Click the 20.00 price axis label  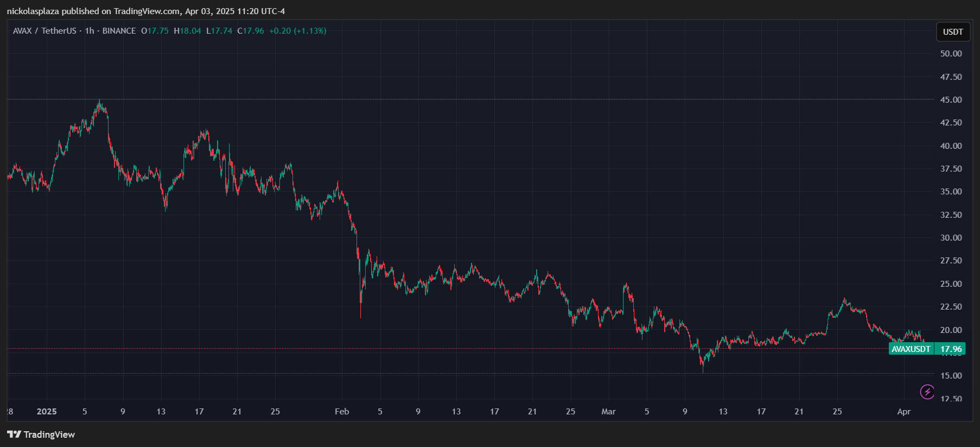click(951, 330)
